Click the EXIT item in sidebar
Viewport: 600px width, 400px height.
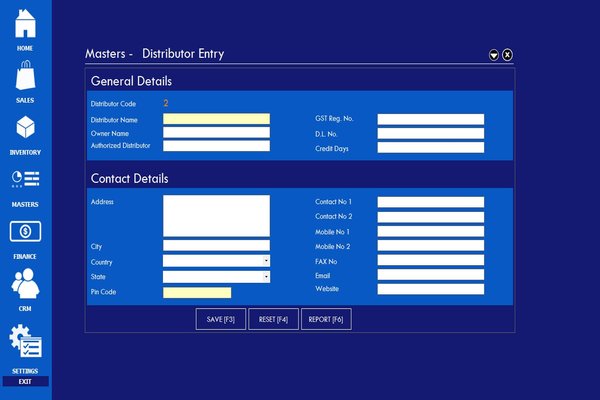pyautogui.click(x=25, y=382)
